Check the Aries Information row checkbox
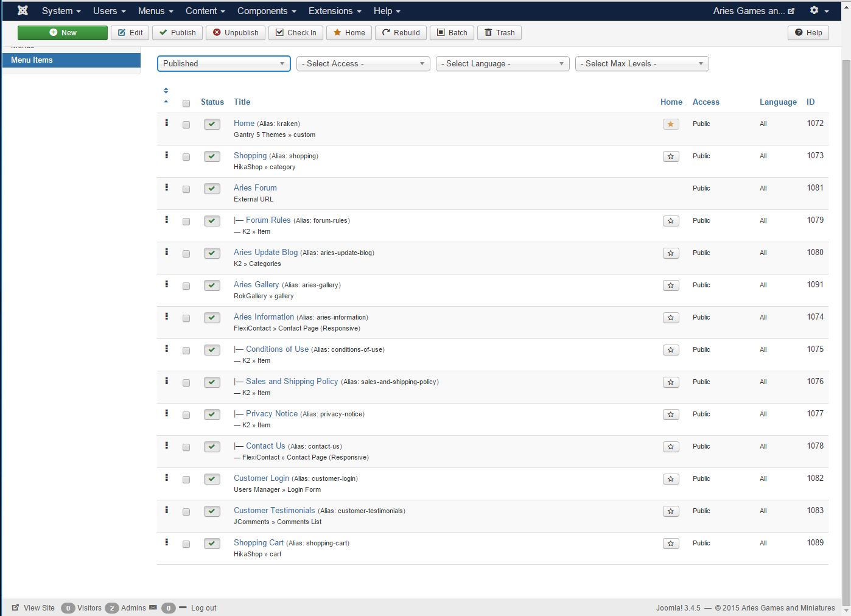Screen dimensions: 851x616 click(x=186, y=318)
